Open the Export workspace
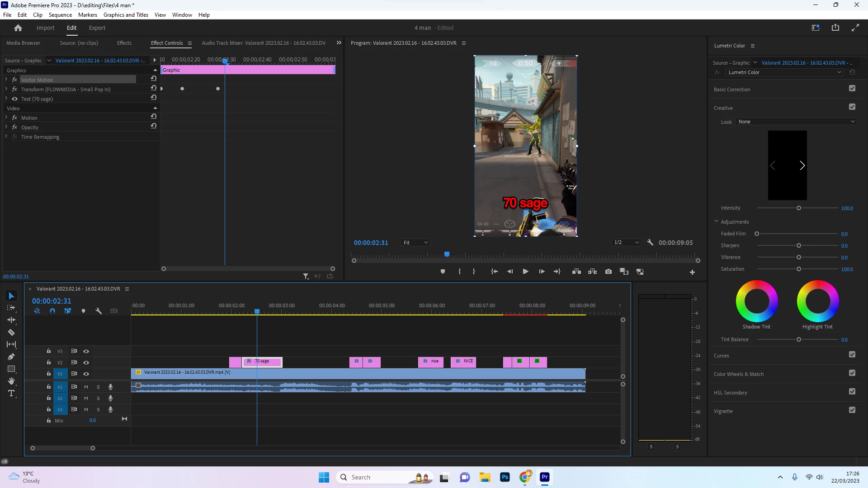The image size is (868, 488). 97,28
